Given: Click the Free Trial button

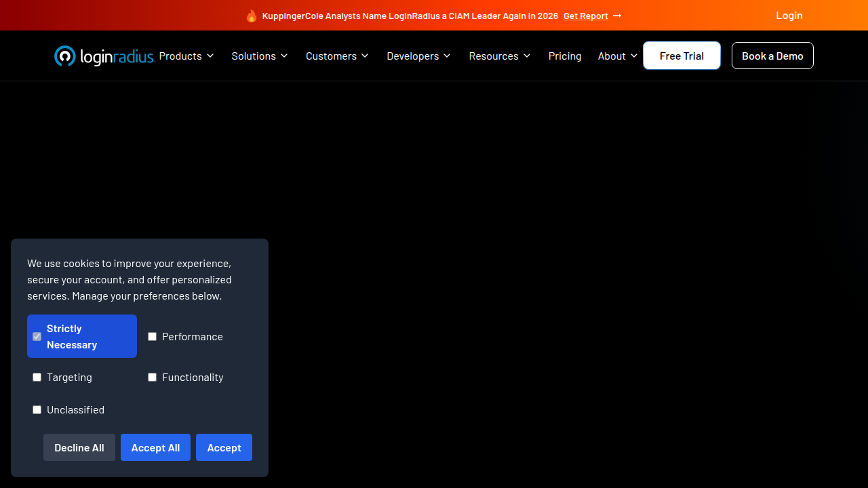Looking at the screenshot, I should [682, 56].
